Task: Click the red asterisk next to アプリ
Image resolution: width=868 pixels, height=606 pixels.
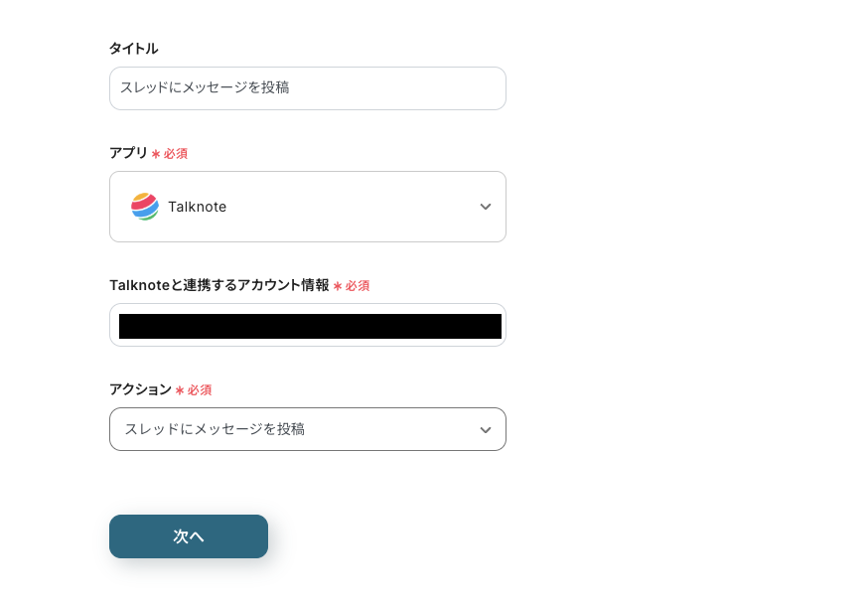Action: [156, 154]
